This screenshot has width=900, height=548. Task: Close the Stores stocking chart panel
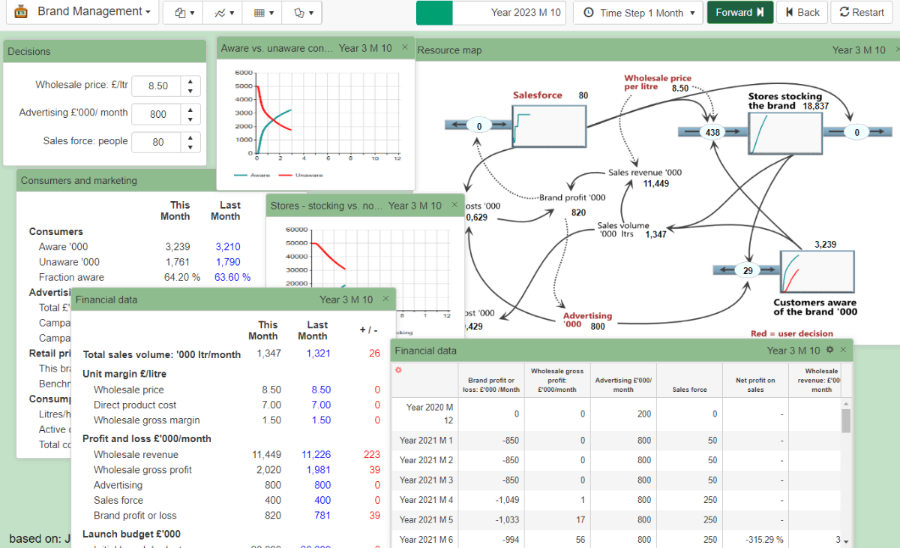point(454,205)
